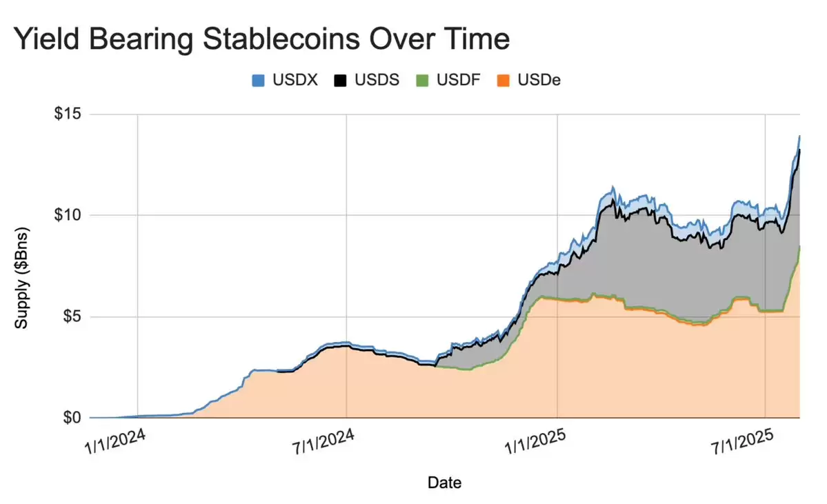This screenshot has width=827, height=504.
Task: Click the 7/1/2025 date axis label
Action: 742,441
